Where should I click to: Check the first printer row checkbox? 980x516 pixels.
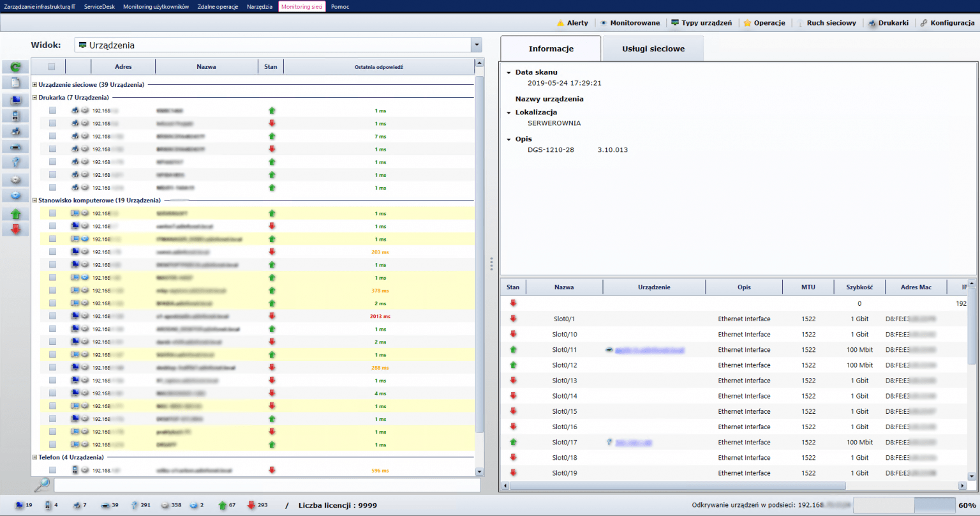click(52, 110)
